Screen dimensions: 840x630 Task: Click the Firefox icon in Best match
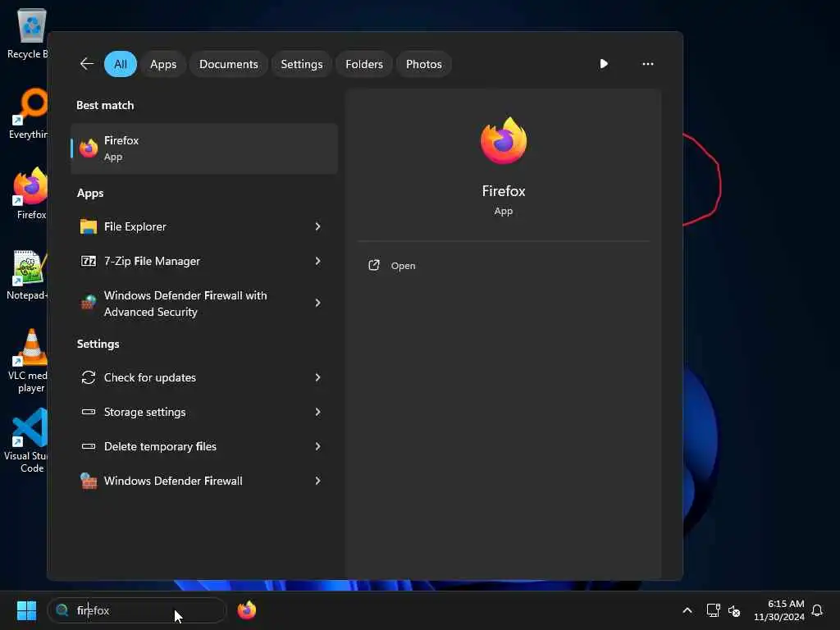click(x=89, y=148)
